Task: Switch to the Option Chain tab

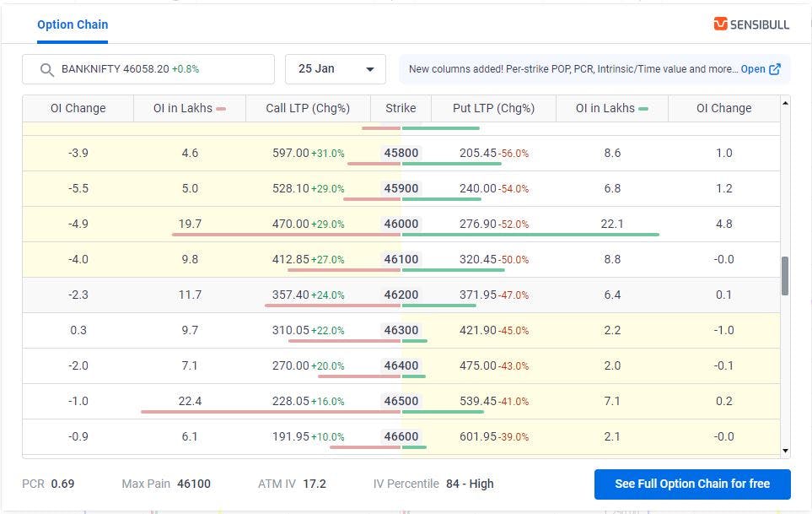Action: point(73,24)
